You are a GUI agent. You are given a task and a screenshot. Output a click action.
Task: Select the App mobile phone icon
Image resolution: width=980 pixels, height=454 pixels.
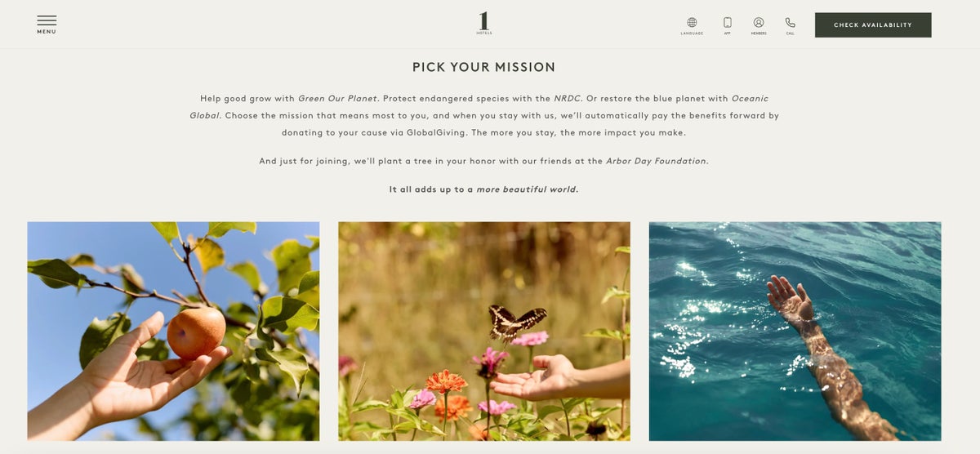pos(728,23)
